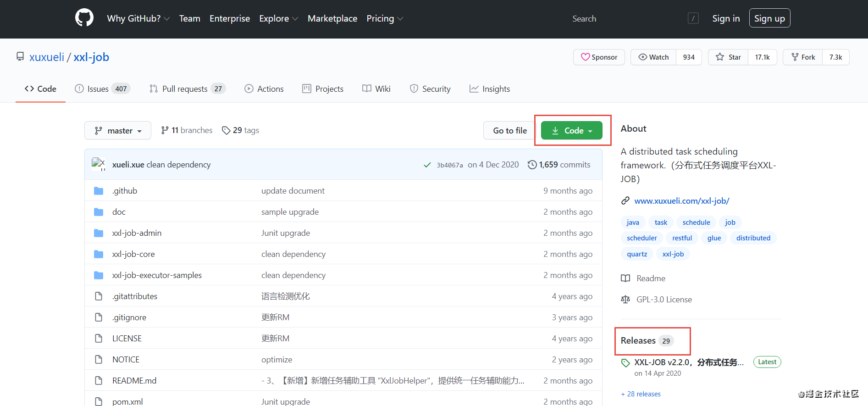This screenshot has height=406, width=868.
Task: Open the + 28 releases link
Action: [x=641, y=394]
